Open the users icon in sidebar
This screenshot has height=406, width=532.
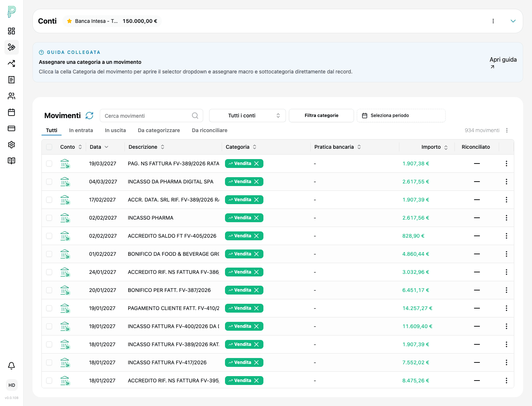point(11,96)
